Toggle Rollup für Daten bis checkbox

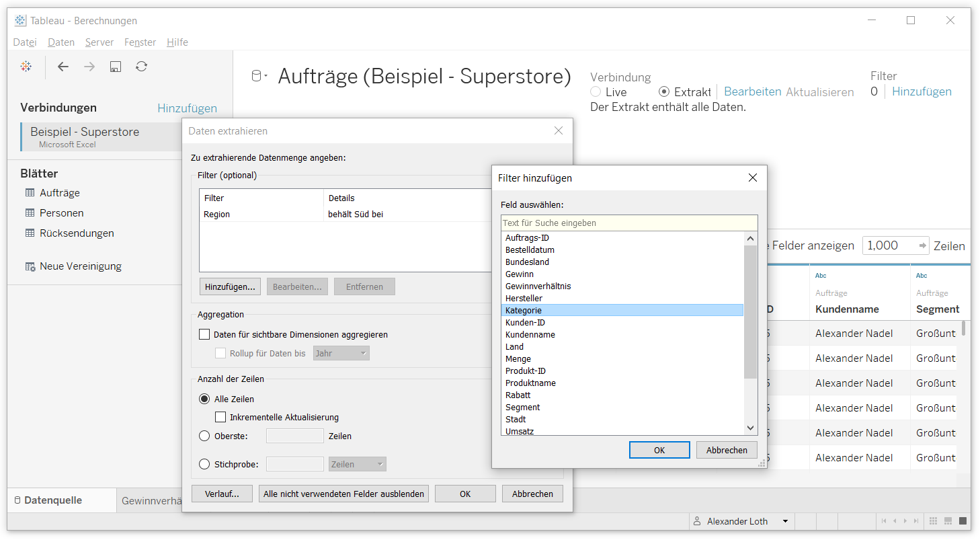pos(220,353)
